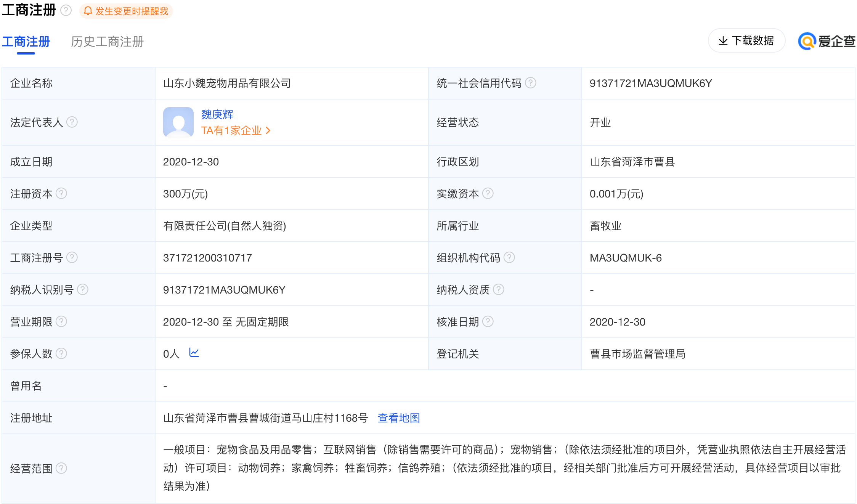Click help icon beside 实缴资本
This screenshot has width=857, height=504.
pyautogui.click(x=488, y=193)
